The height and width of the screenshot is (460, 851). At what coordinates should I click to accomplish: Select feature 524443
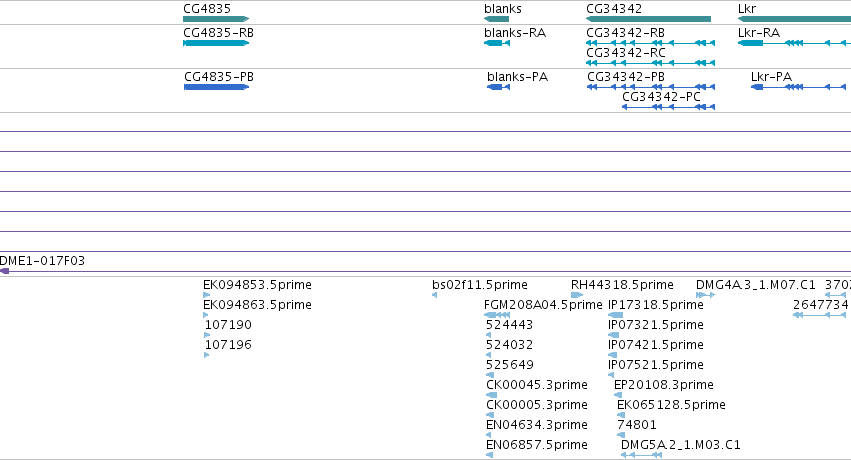coord(510,325)
